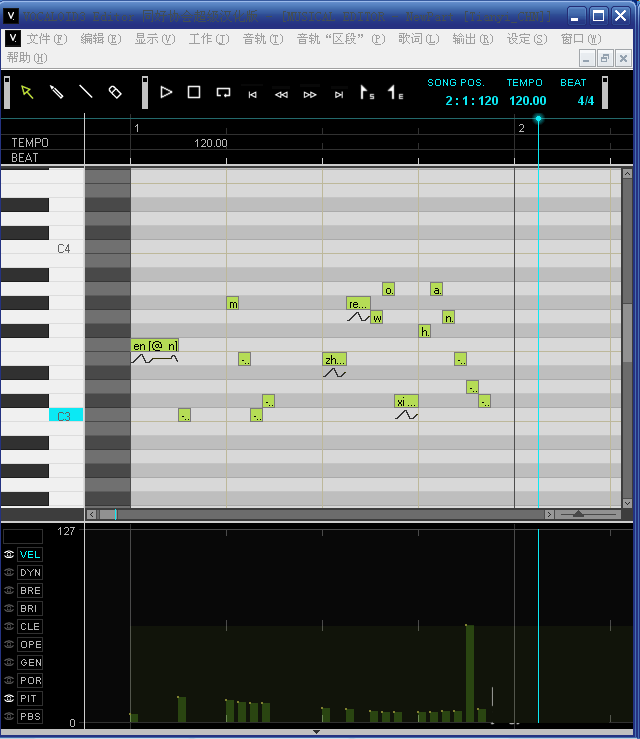Set the start marker flag

tap(367, 92)
